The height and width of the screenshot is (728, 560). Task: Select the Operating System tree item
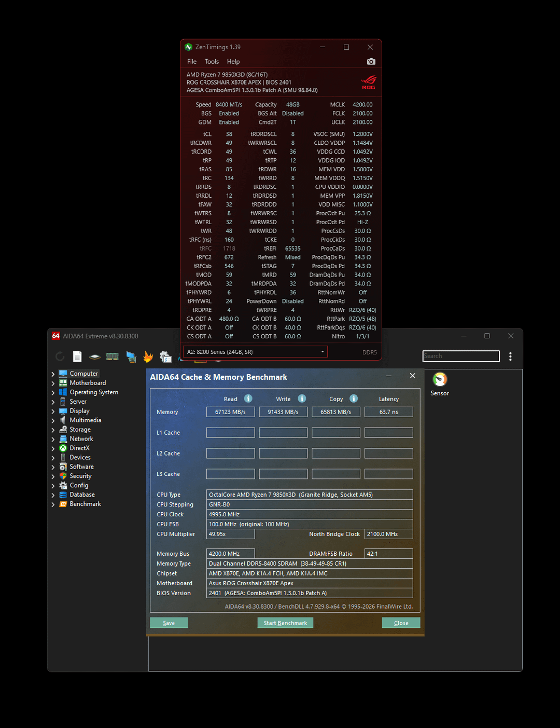(94, 392)
